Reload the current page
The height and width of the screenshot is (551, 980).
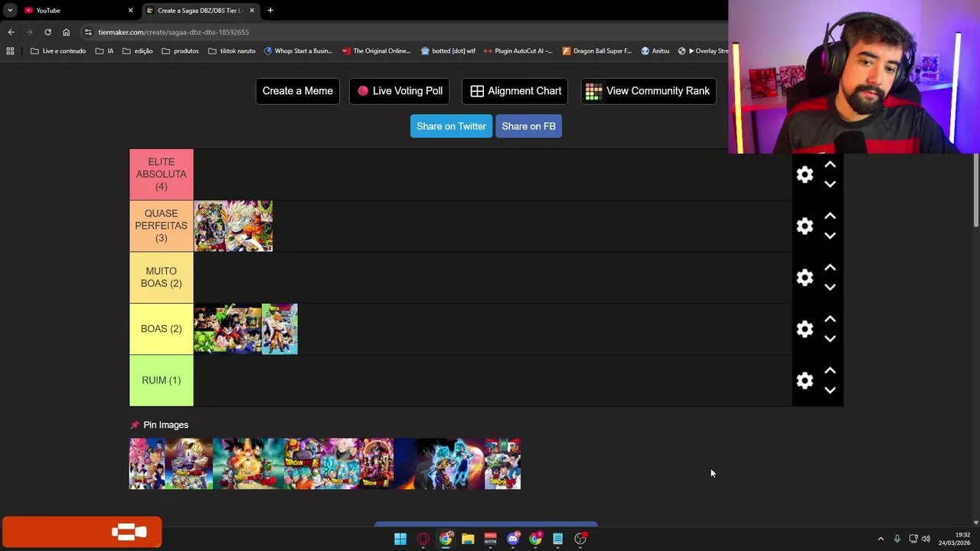point(47,32)
